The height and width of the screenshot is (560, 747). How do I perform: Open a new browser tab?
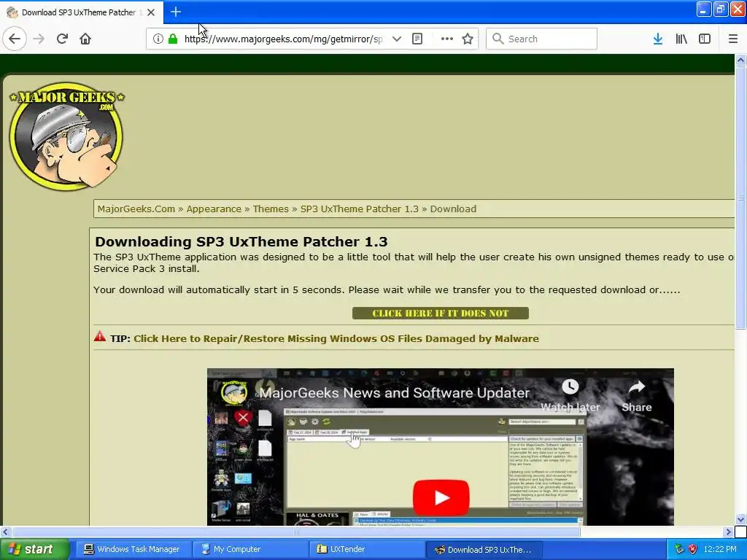176,12
